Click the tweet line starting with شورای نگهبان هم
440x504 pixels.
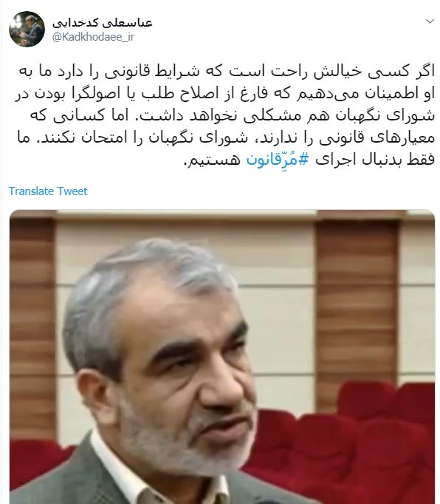coord(233,116)
